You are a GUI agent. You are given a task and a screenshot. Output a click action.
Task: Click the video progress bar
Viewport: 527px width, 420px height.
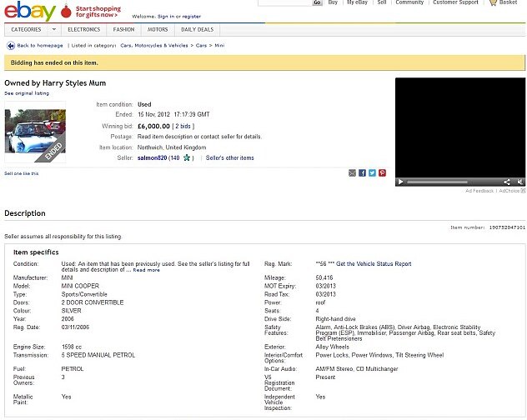click(x=437, y=182)
